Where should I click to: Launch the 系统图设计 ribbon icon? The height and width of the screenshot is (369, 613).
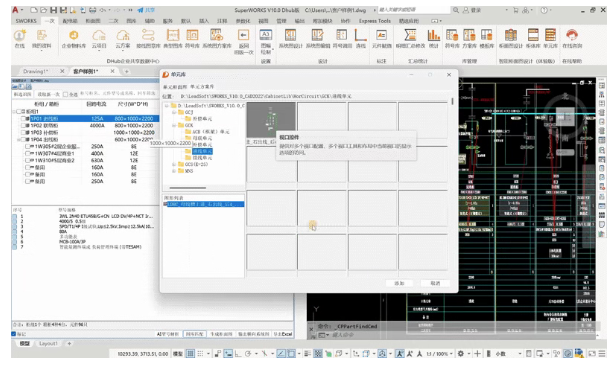(290, 36)
